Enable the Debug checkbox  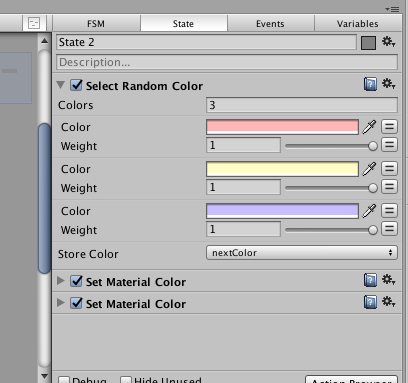[x=64, y=380]
